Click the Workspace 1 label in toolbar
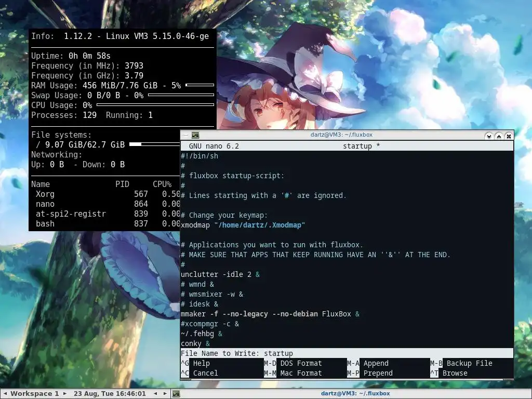532x399 pixels. [35, 394]
